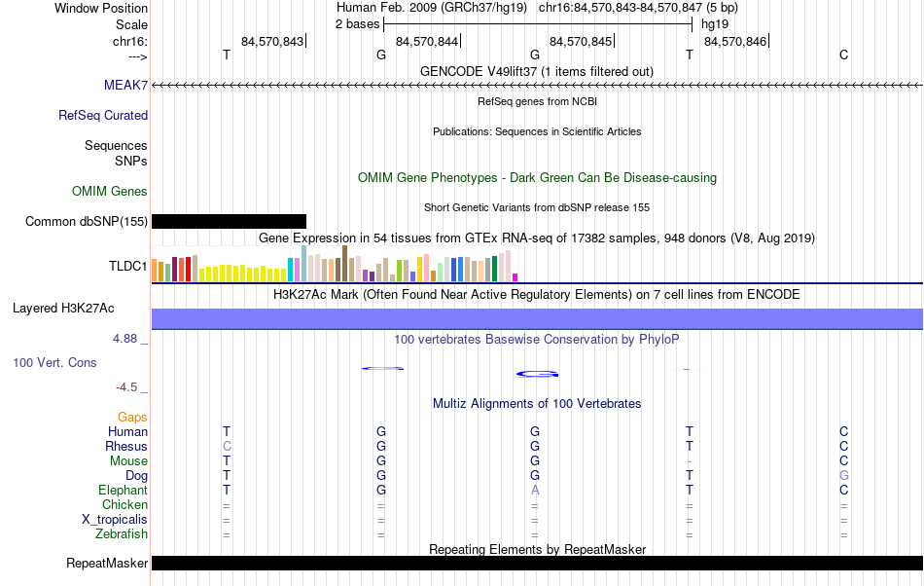Click the 4.88 PhyloP upper limit
The image size is (924, 586).
pyautogui.click(x=124, y=339)
